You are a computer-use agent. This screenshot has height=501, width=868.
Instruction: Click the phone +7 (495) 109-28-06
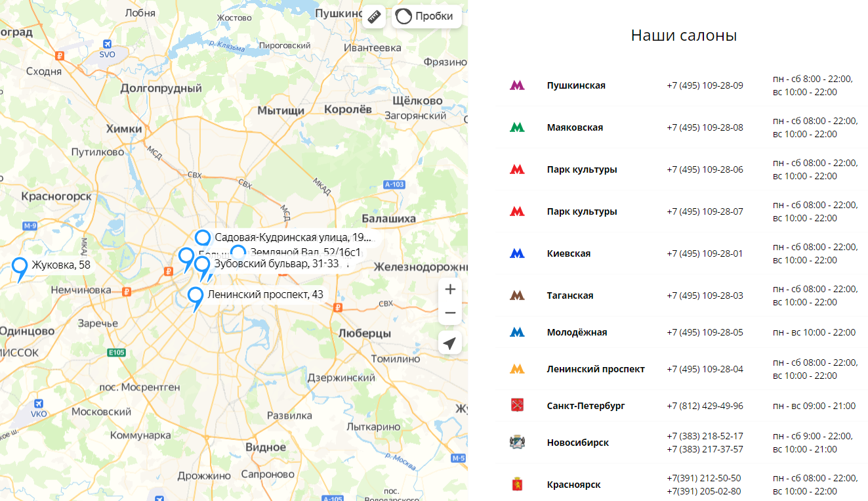(x=705, y=169)
